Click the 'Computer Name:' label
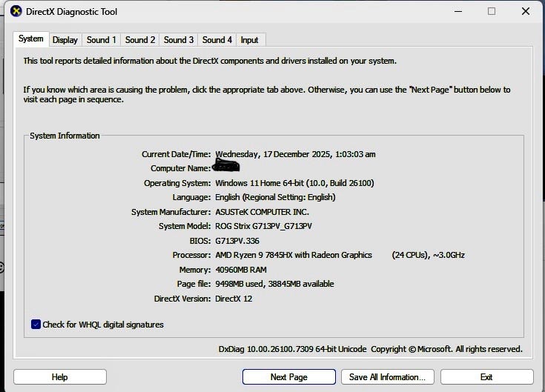The width and height of the screenshot is (545, 392). click(x=181, y=168)
